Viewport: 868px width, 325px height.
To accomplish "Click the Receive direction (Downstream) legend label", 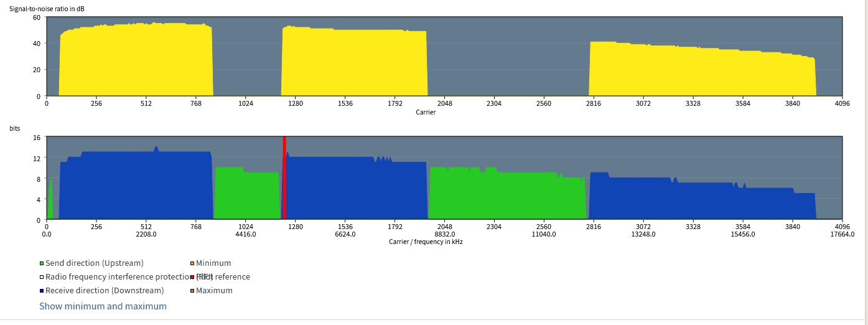I will [105, 291].
